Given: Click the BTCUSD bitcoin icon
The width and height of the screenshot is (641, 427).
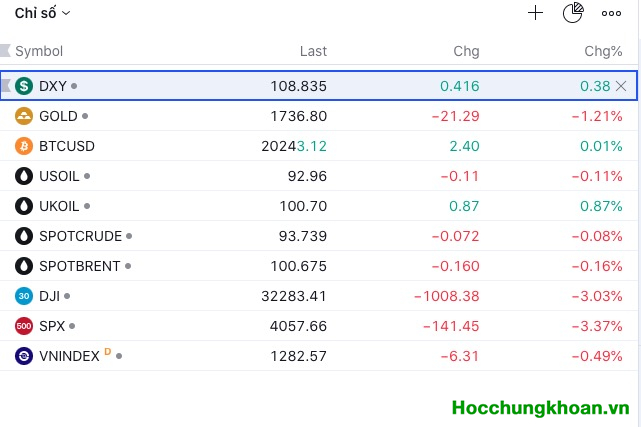Looking at the screenshot, I should tap(24, 146).
